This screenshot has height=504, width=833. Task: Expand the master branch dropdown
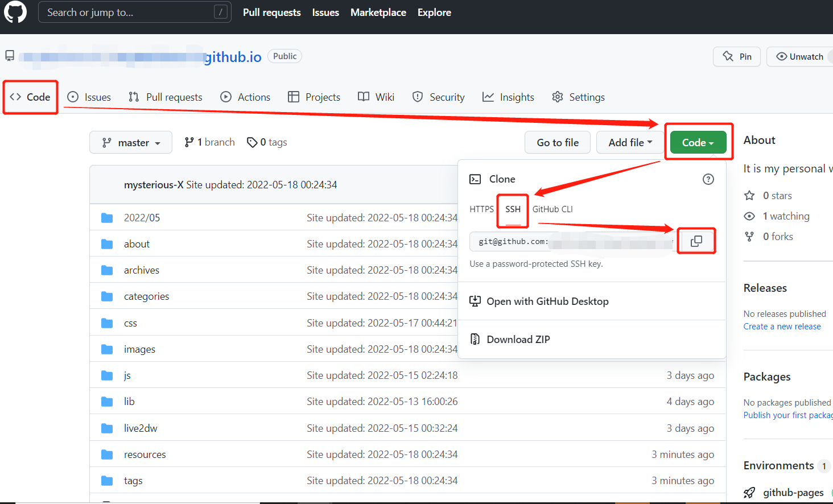131,143
